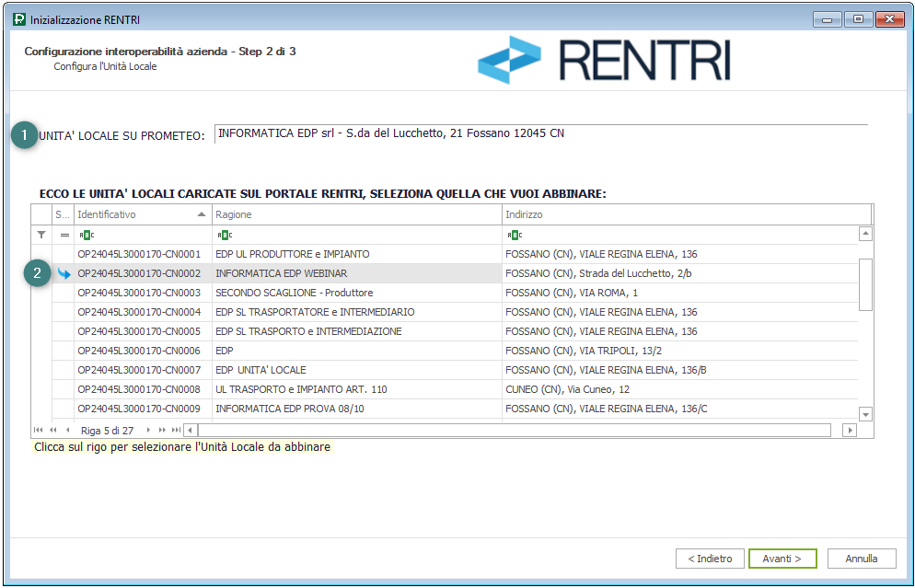915x588 pixels.
Task: Click the filter operator icon under Ragione
Action: 224,235
